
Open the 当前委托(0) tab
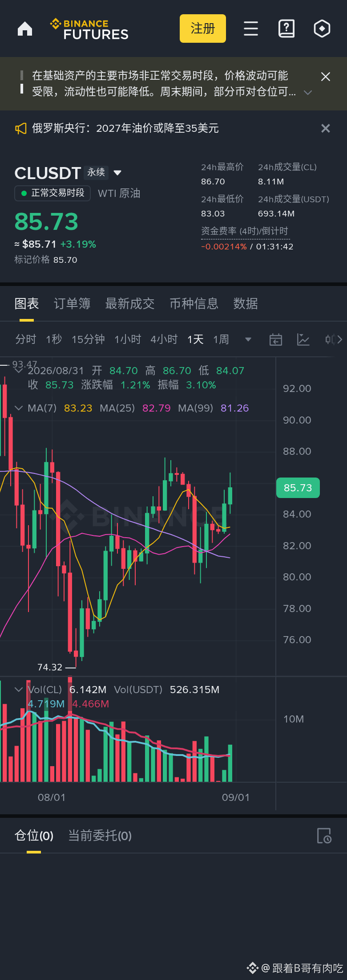pyautogui.click(x=100, y=836)
